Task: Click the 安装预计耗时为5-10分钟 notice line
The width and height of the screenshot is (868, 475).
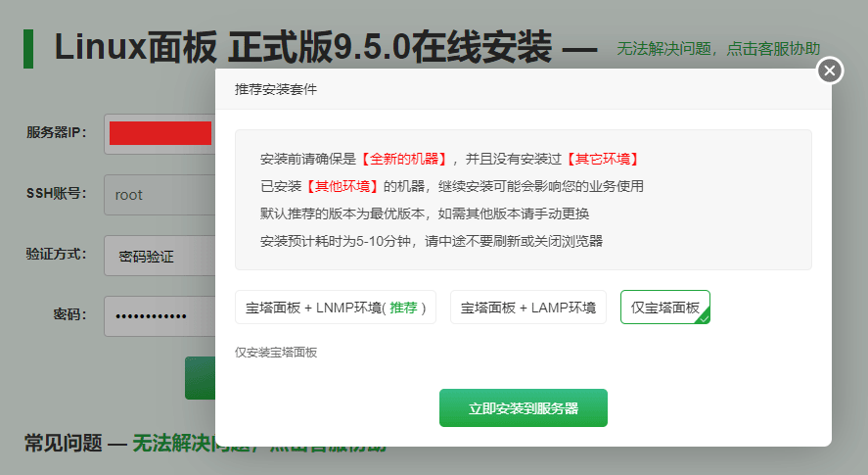Action: click(432, 241)
